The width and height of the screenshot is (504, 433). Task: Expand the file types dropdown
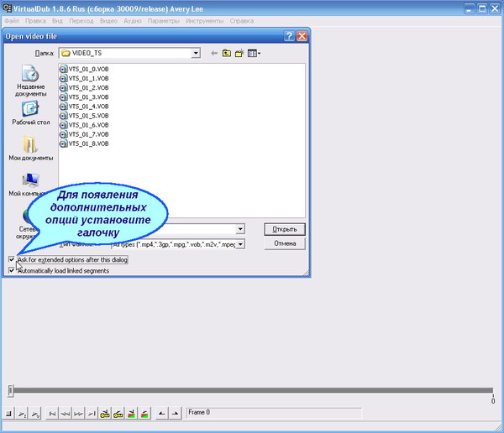(240, 244)
